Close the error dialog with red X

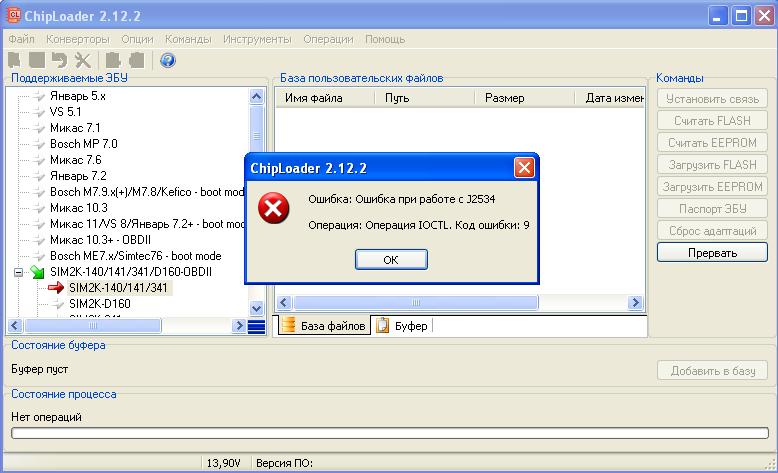[524, 168]
